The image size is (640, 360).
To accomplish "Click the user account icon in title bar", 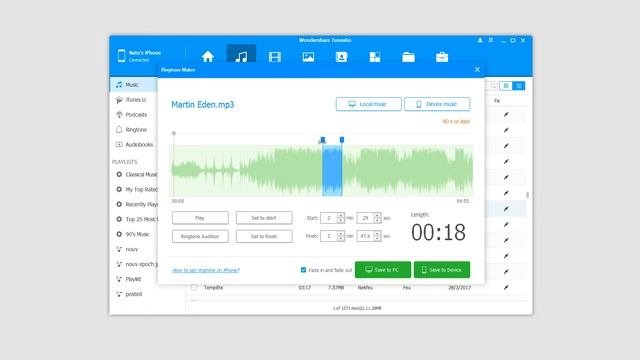I will (480, 40).
